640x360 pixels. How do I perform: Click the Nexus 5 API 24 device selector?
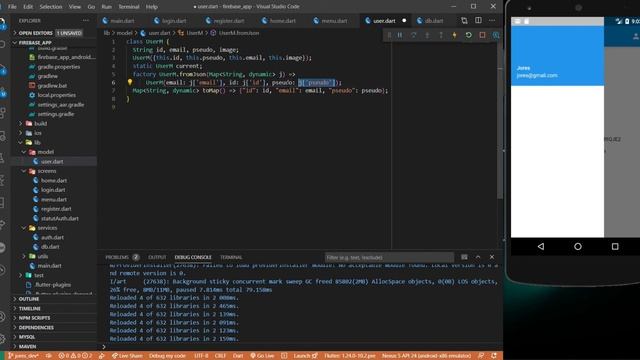pyautogui.click(x=426, y=356)
